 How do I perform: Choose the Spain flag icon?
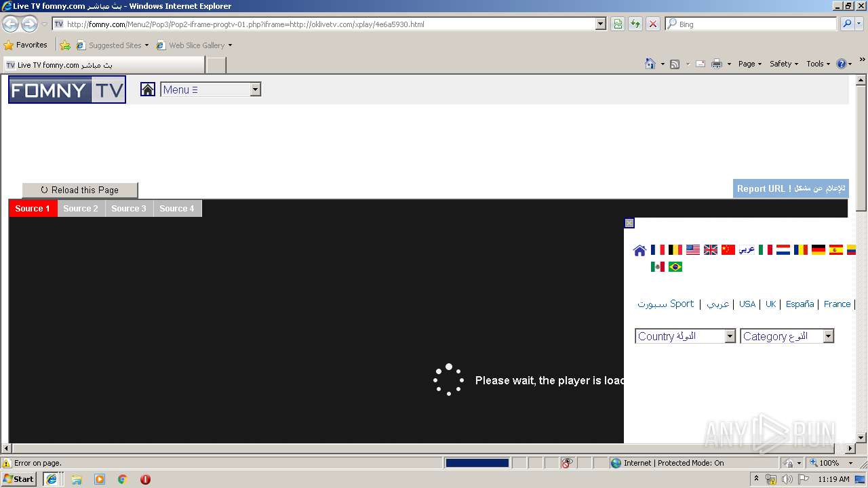click(836, 250)
